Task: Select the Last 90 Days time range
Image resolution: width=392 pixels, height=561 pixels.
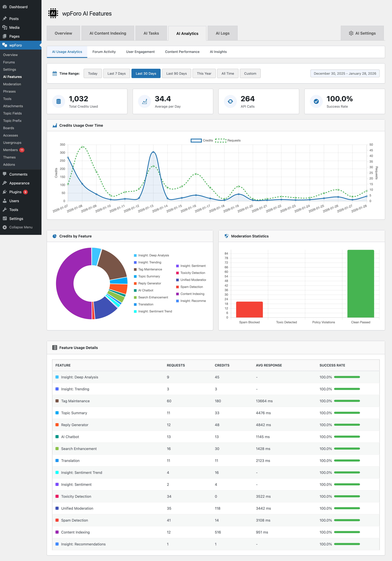Action: tap(176, 73)
